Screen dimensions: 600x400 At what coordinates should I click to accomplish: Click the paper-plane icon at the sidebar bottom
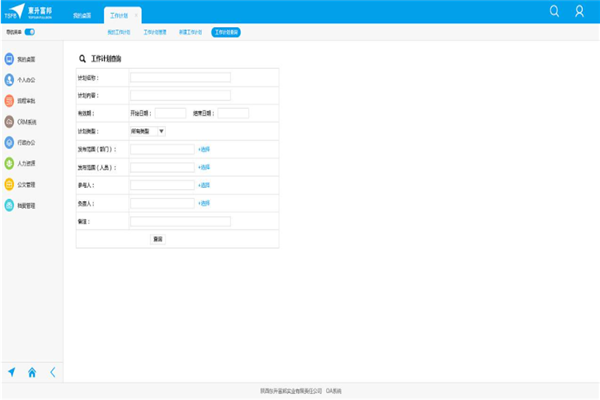(12, 372)
